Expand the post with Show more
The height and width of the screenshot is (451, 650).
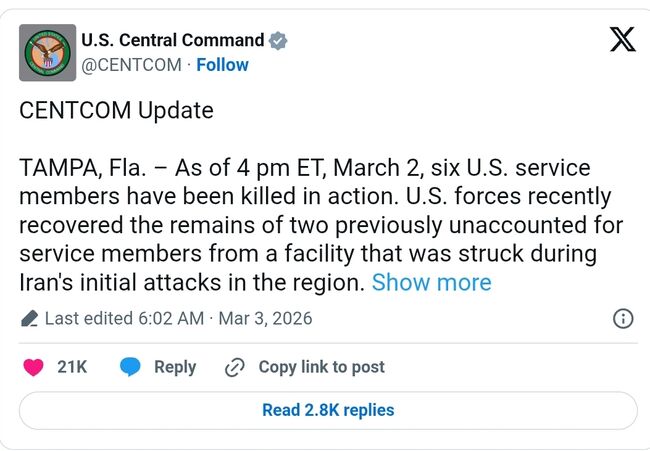431,282
